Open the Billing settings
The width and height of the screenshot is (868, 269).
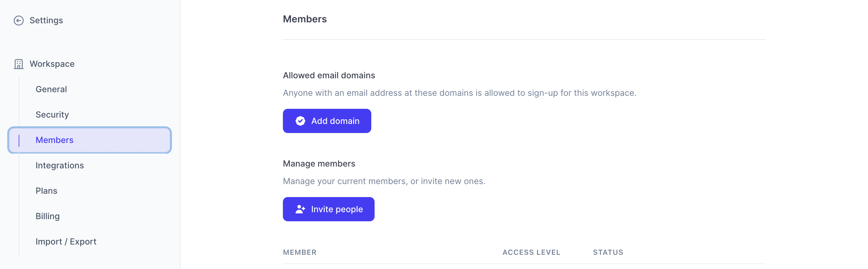point(48,216)
